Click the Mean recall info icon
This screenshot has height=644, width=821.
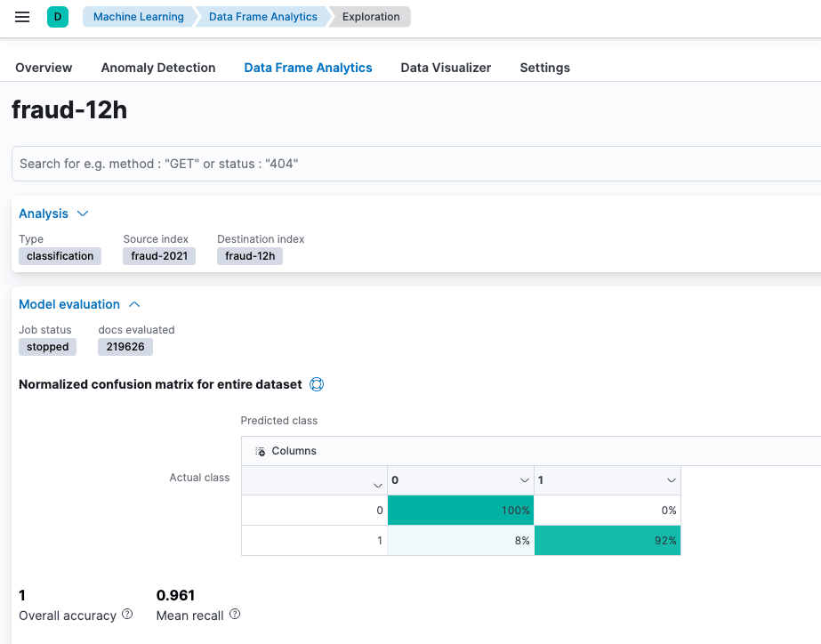click(235, 615)
